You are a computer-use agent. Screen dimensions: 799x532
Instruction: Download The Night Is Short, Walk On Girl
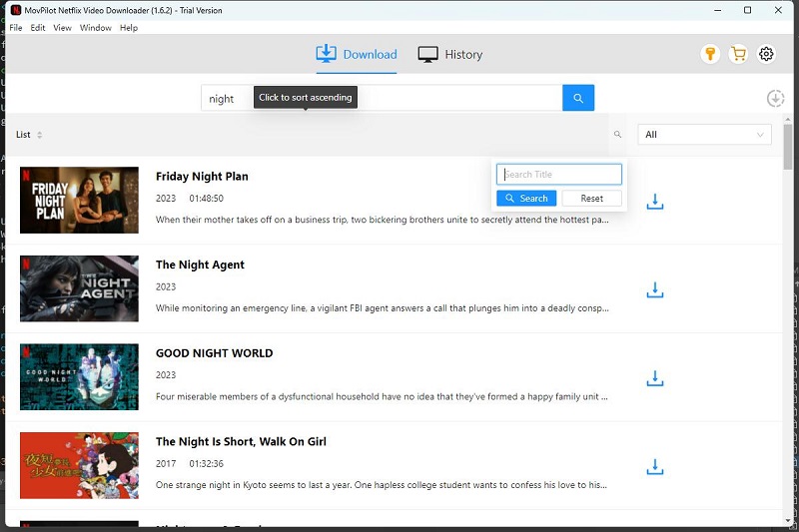(655, 467)
